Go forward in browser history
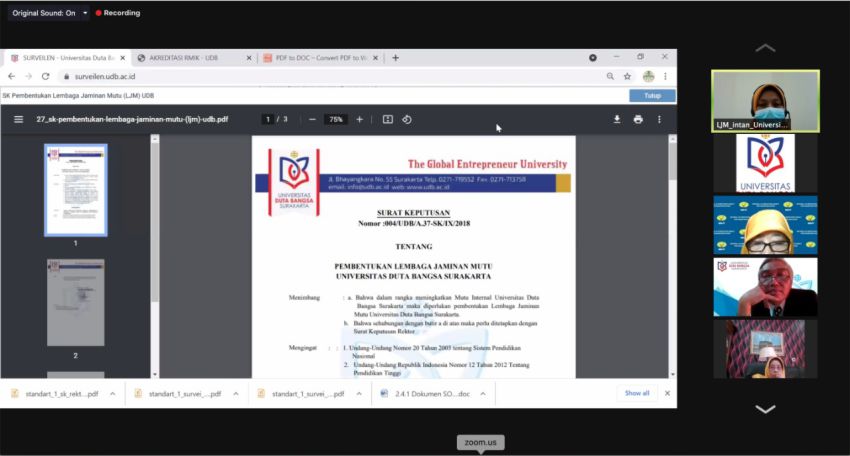The width and height of the screenshot is (850, 456). tap(28, 76)
